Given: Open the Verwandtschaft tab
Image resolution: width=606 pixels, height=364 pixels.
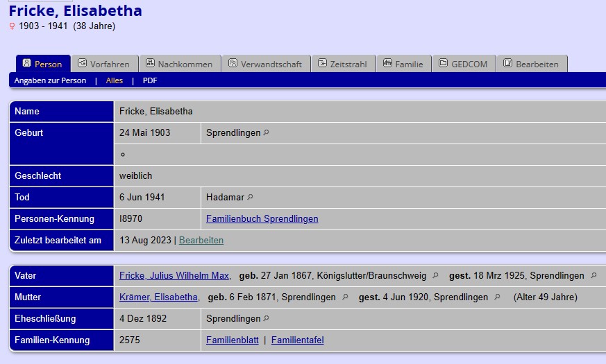Looking at the screenshot, I should [x=266, y=64].
